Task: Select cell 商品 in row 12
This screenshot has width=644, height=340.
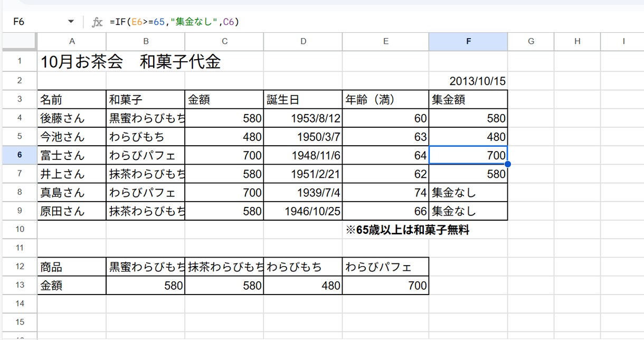Action: (x=72, y=267)
